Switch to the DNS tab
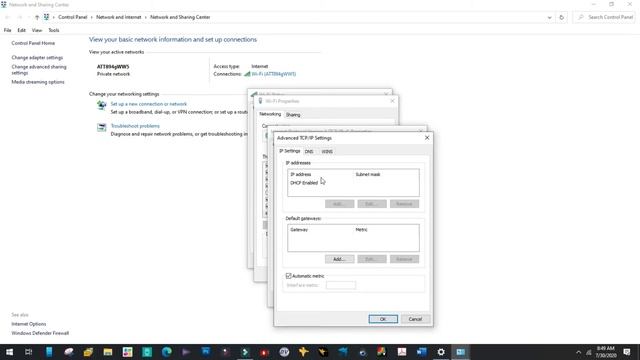 tap(309, 151)
